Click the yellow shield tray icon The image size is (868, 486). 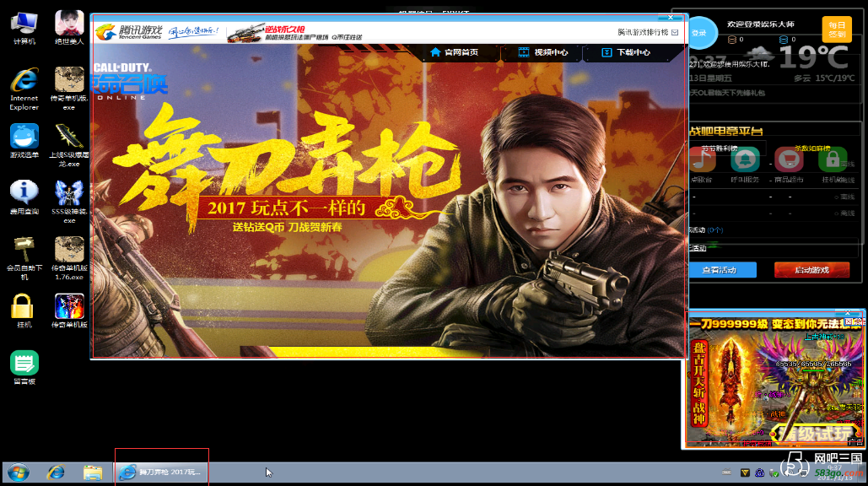tap(745, 472)
